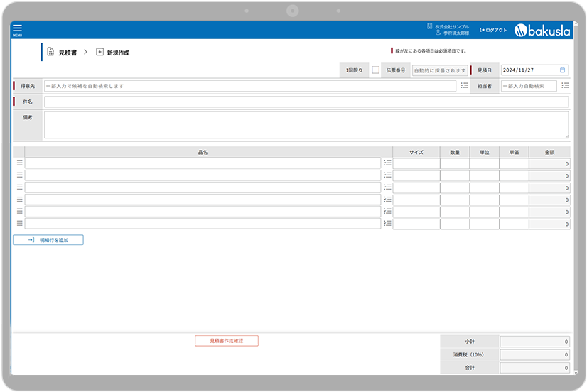Click the document icon next to 見積書
This screenshot has width=587, height=392.
51,53
